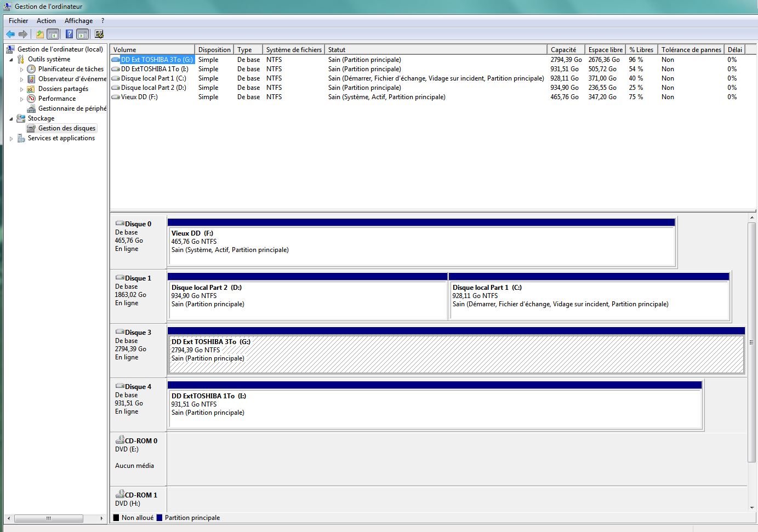Sort by the Capacité column header
Screen dimensions: 758x532
coord(566,49)
